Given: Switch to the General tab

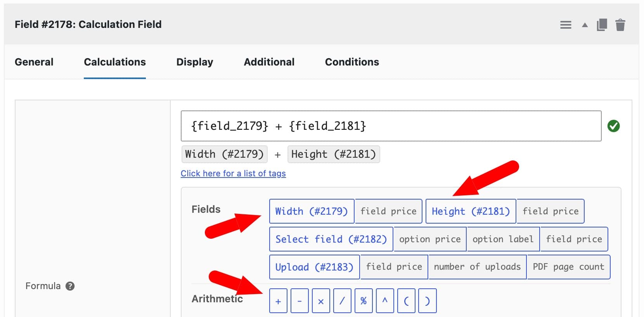Looking at the screenshot, I should (x=34, y=62).
